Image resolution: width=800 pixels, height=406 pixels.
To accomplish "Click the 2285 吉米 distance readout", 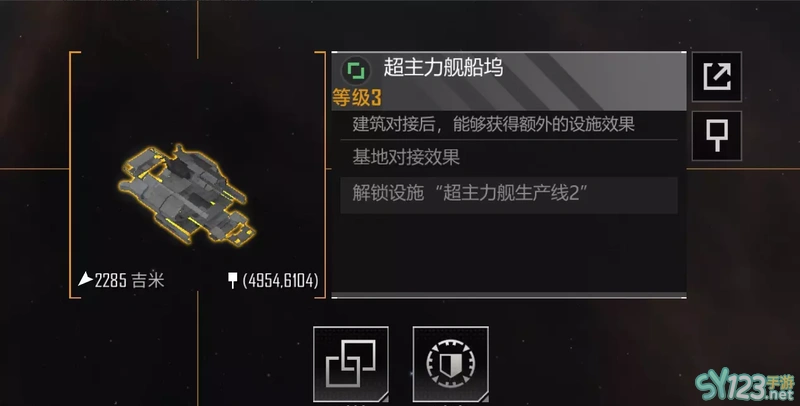I will pos(130,280).
